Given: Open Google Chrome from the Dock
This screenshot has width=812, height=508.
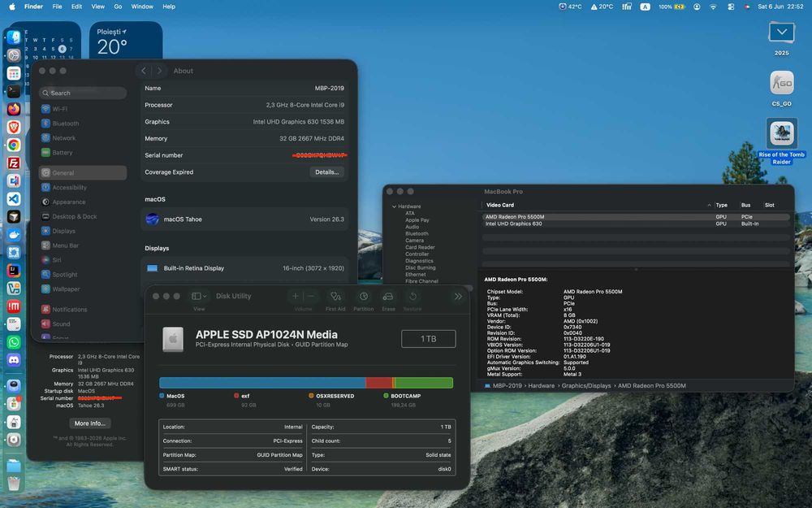Looking at the screenshot, I should tap(14, 145).
